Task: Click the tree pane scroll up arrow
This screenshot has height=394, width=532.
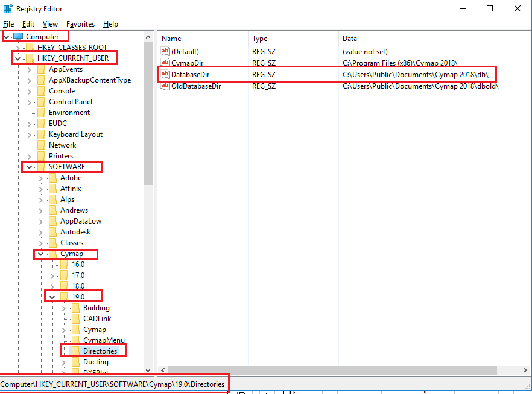Action: click(148, 37)
